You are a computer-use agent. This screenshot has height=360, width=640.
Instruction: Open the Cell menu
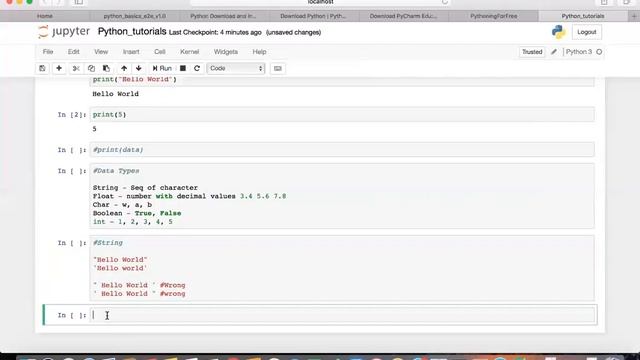point(160,52)
